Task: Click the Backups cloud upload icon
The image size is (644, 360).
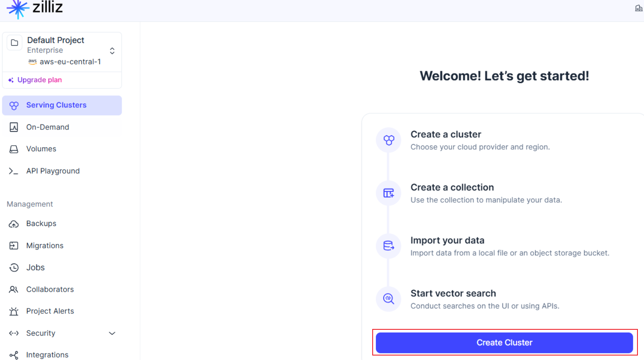Action: [14, 224]
